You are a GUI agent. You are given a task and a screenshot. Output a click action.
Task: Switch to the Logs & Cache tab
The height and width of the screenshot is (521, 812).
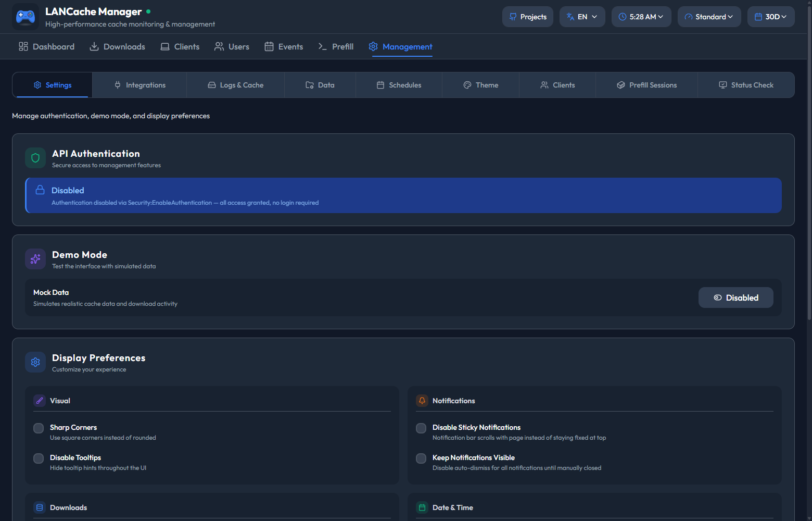tap(235, 85)
